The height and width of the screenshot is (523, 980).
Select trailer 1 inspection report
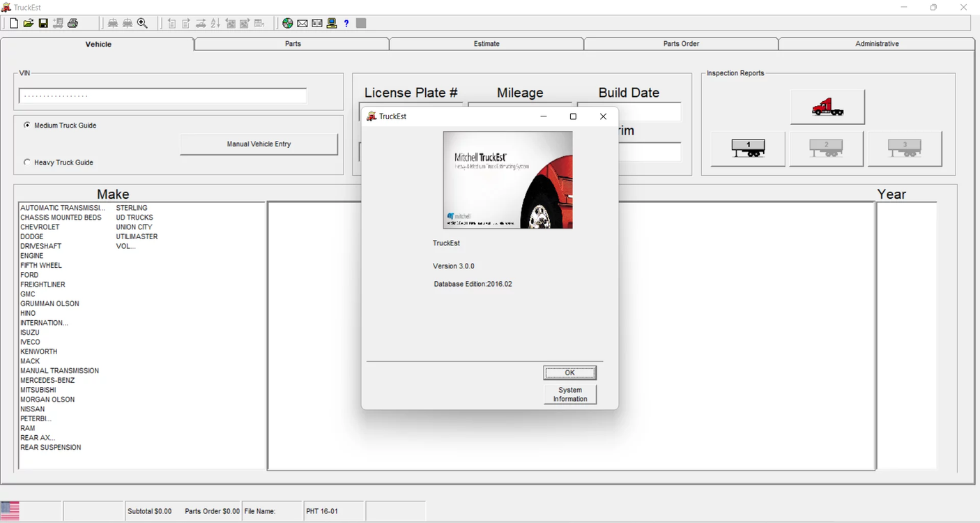click(747, 148)
